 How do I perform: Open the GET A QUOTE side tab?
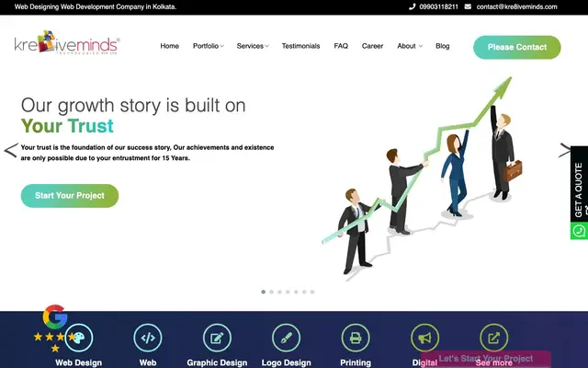pyautogui.click(x=579, y=184)
